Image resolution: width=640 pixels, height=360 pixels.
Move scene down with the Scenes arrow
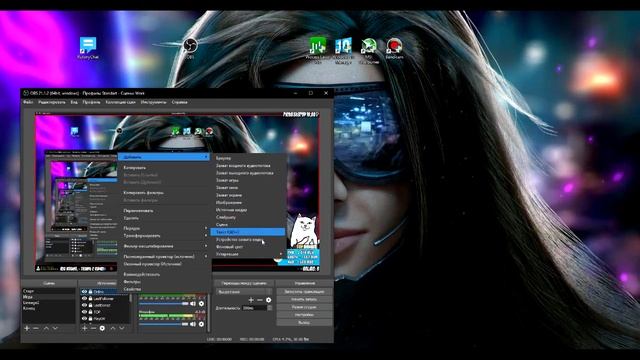(55, 329)
